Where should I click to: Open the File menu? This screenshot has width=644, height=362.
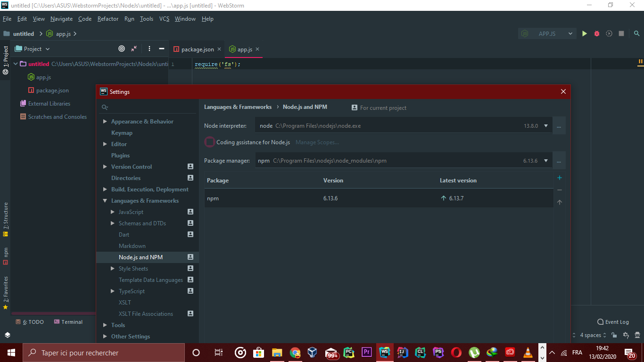coord(7,19)
